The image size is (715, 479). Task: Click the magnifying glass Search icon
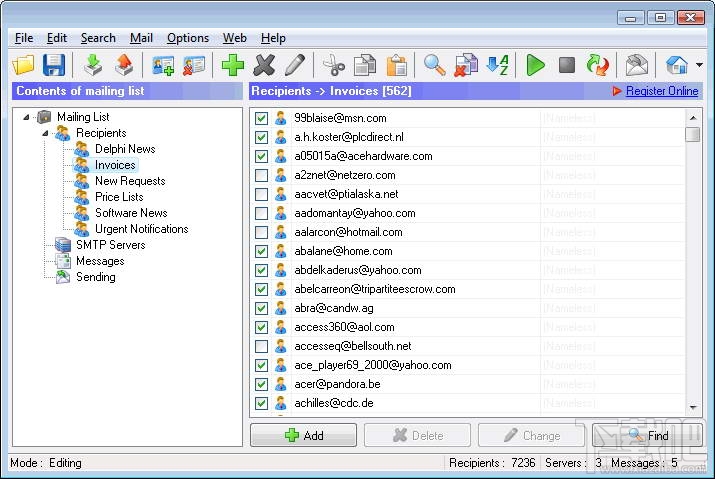pos(435,65)
